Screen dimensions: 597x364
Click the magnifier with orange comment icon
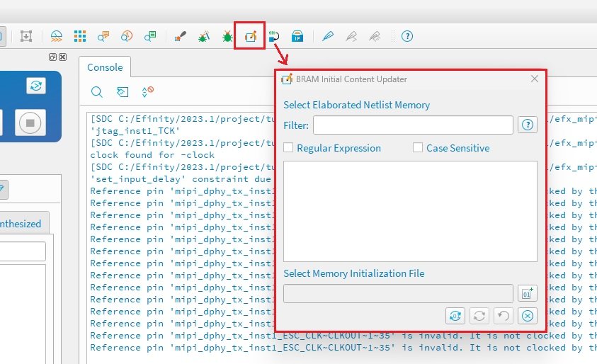(x=103, y=36)
